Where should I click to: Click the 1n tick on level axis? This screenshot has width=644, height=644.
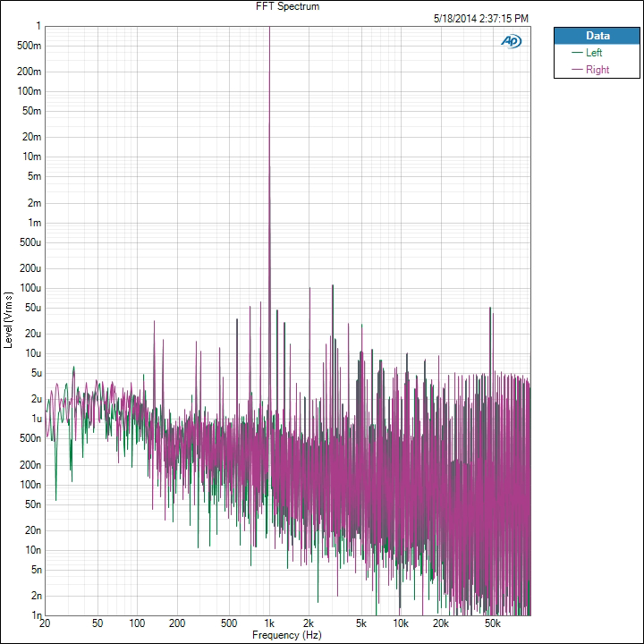(x=36, y=615)
